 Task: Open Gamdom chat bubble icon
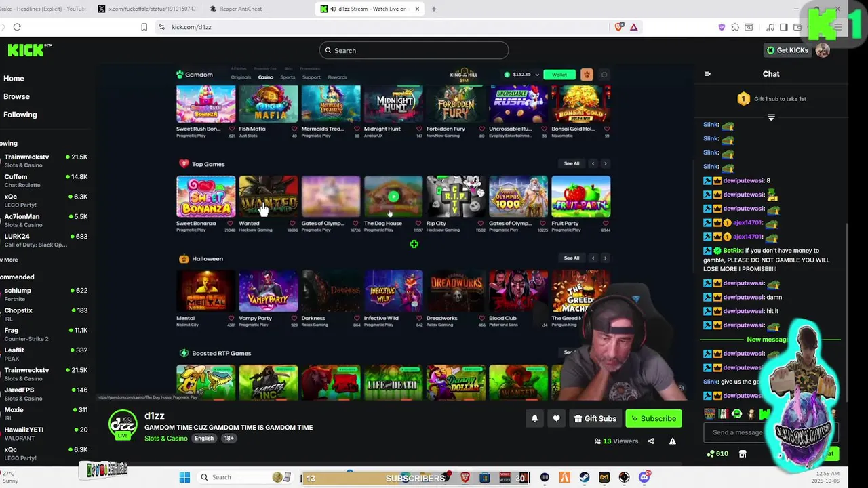pos(604,75)
